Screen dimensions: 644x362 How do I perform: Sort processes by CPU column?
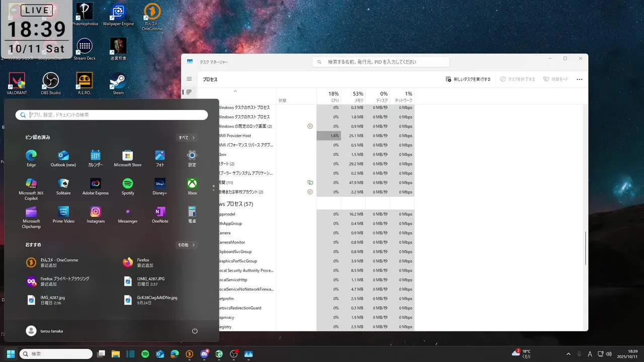pos(329,96)
